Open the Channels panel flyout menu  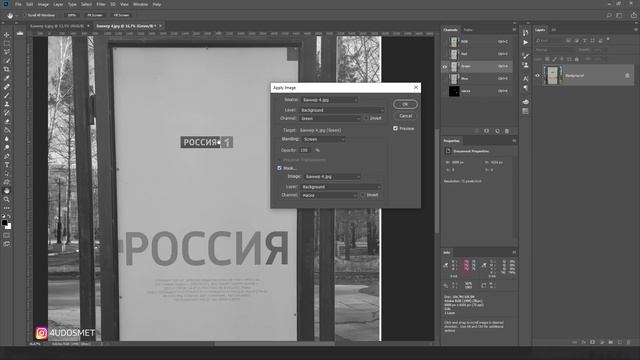click(514, 29)
